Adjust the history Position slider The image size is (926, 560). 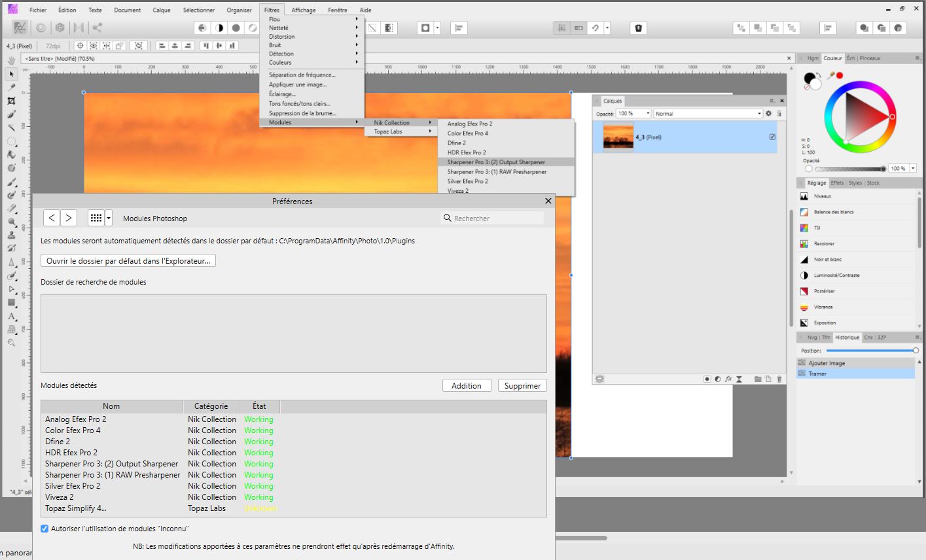click(x=916, y=351)
